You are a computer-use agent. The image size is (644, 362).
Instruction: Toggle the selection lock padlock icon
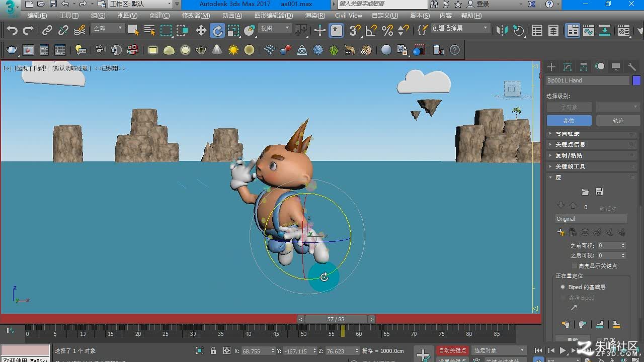click(213, 351)
